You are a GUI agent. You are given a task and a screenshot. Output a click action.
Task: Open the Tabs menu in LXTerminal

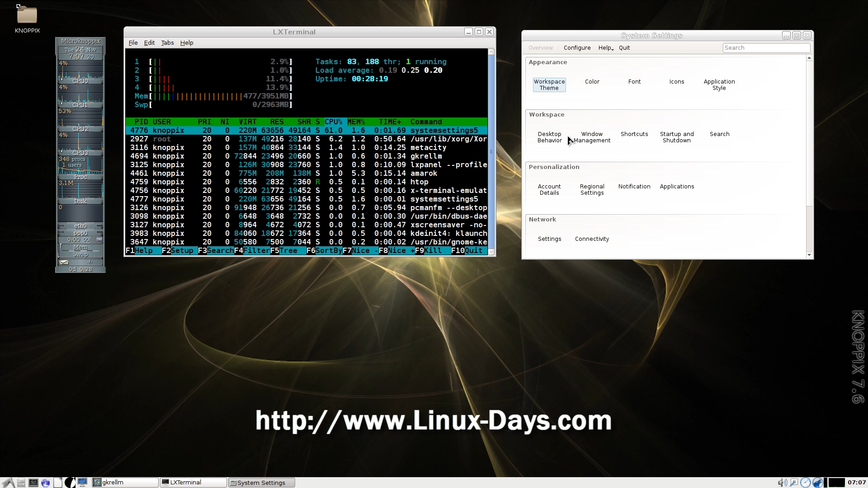167,42
